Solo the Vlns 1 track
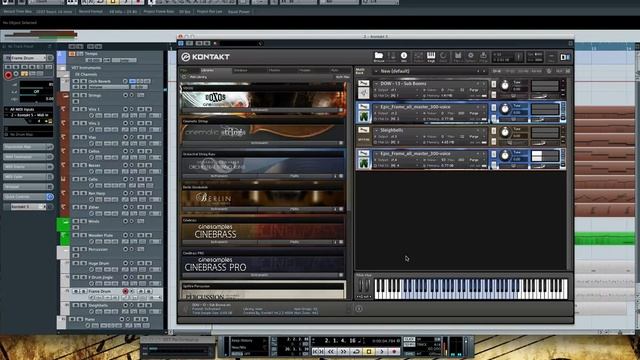Image resolution: width=640 pixels, height=360 pixels. point(83,109)
